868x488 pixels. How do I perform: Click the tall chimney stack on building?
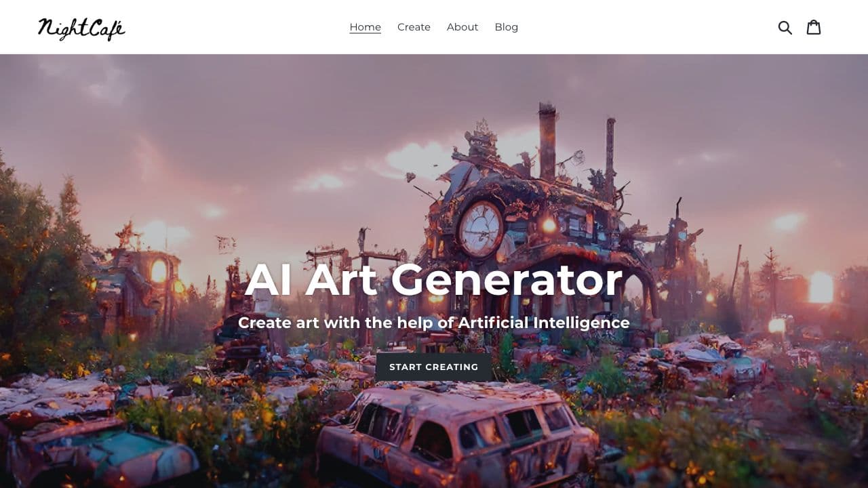(x=547, y=142)
